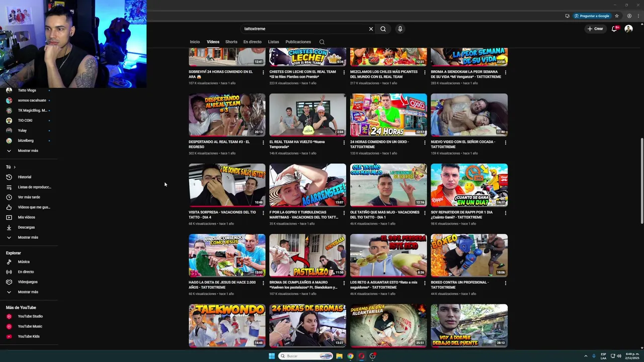Play Despertando al Real Team #3 thumbnail
Viewport: 644px width, 362px height.
[x=227, y=115]
